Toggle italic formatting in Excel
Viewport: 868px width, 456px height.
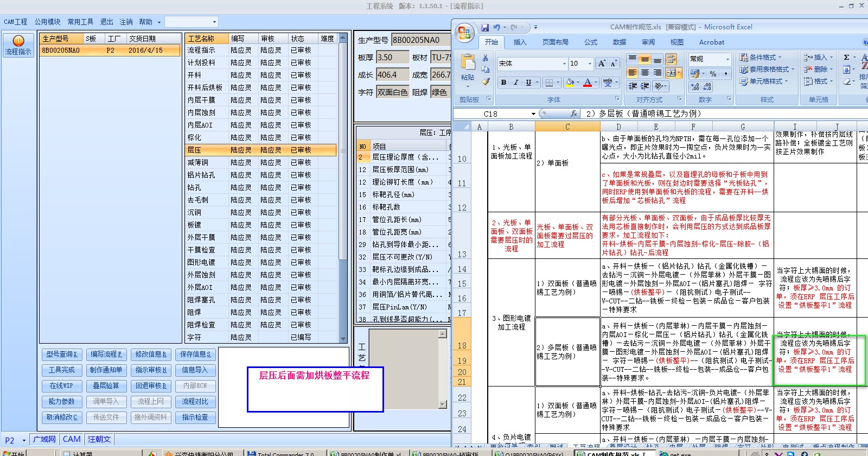(x=516, y=83)
